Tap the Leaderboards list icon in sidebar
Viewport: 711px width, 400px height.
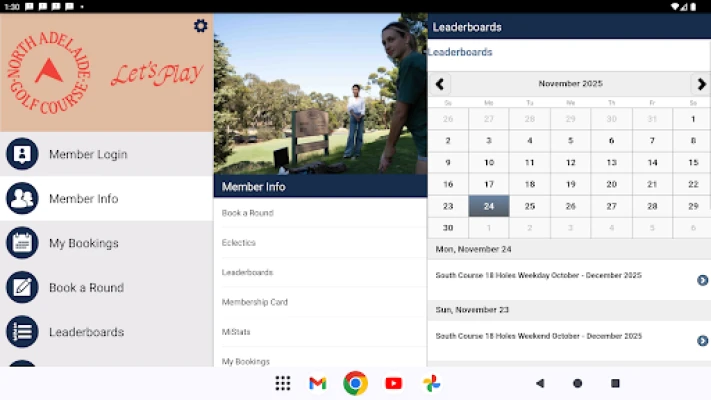(22, 331)
